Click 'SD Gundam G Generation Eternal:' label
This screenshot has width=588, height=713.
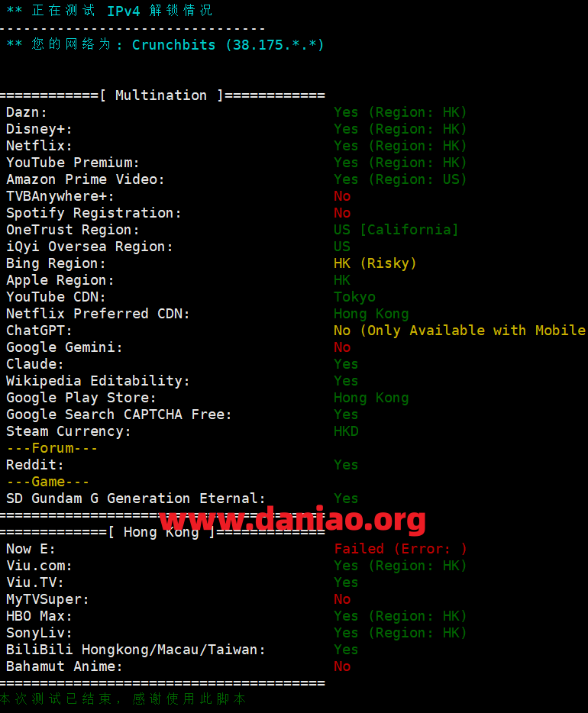[135, 498]
